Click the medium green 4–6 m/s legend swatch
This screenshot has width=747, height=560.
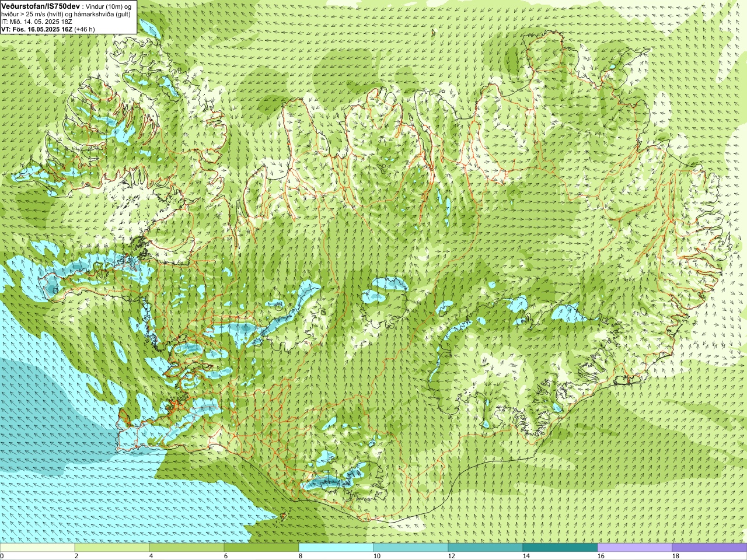(x=187, y=548)
